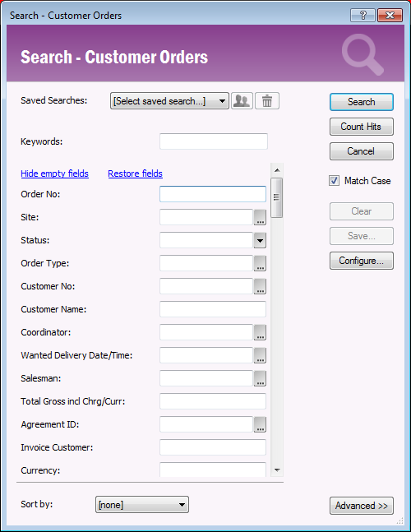The width and height of the screenshot is (411, 532).
Task: Click the fields list scrollbar down arrow
Action: tap(277, 470)
